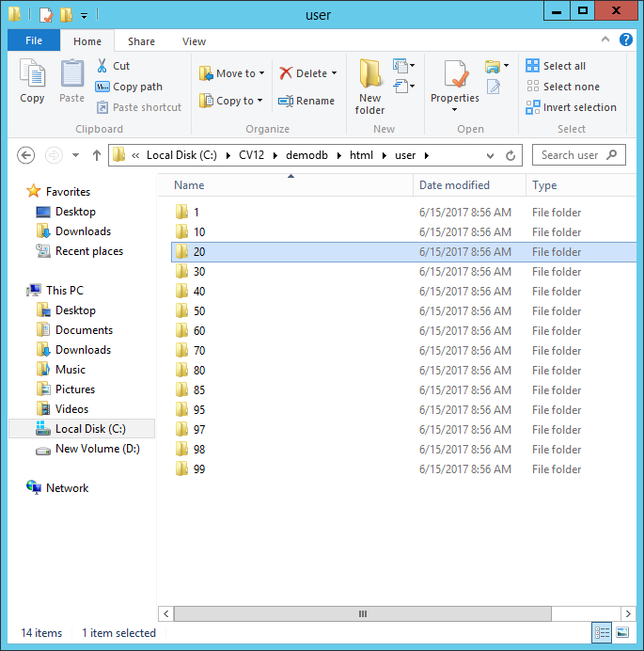The image size is (644, 651).
Task: Sort by Date modified column header
Action: tap(469, 185)
